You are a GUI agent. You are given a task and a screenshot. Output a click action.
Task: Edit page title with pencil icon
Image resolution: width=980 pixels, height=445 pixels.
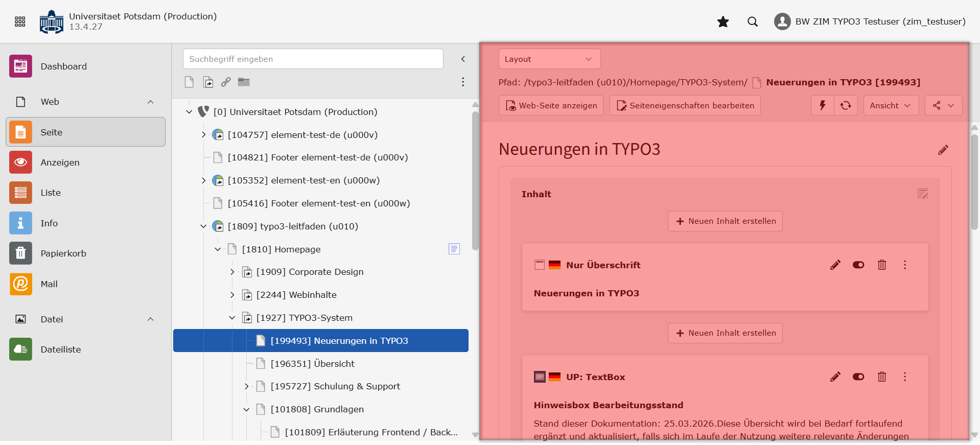click(x=943, y=150)
